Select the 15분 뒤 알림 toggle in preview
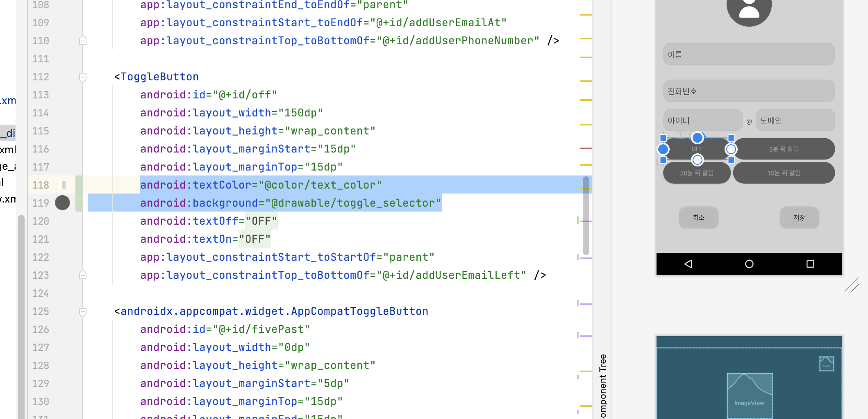Image resolution: width=868 pixels, height=419 pixels. click(x=784, y=173)
